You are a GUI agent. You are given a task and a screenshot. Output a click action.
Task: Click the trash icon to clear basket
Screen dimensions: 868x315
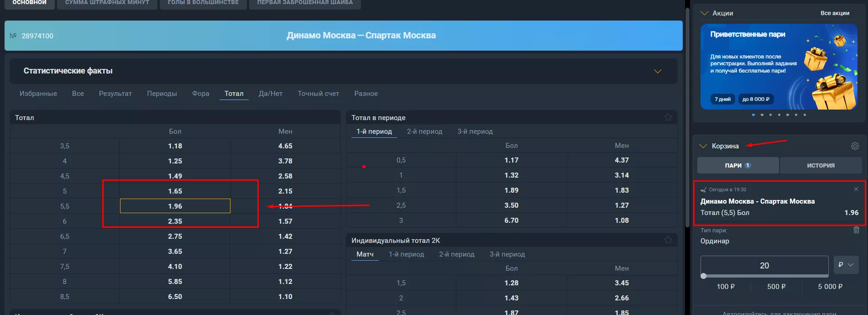point(856,230)
